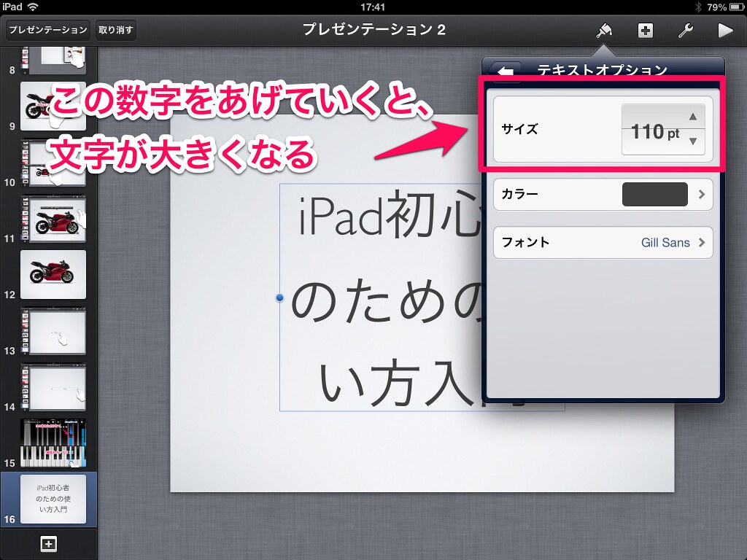
Task: Select slide 12 motorcycle thumbnail
Action: pyautogui.click(x=53, y=274)
